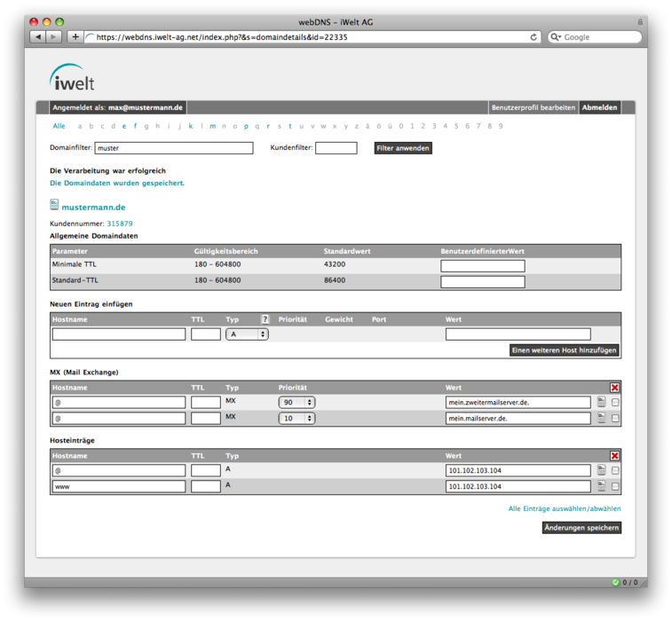The width and height of the screenshot is (672, 621).
Task: Filter domains by letter p
Action: pos(246,126)
